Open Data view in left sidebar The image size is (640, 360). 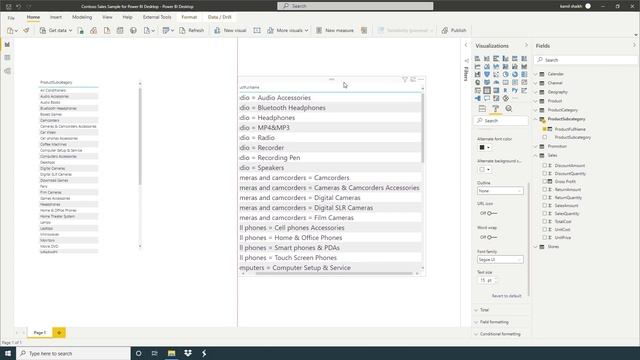point(7,58)
